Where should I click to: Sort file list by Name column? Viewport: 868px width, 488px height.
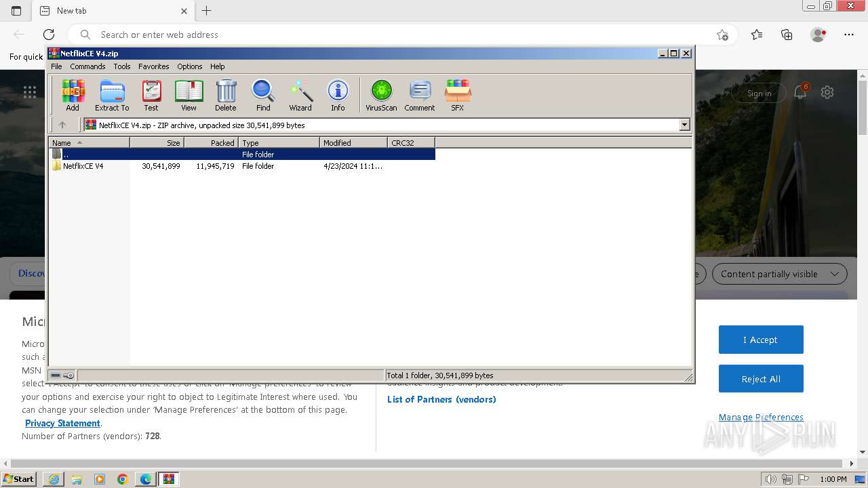pos(89,142)
